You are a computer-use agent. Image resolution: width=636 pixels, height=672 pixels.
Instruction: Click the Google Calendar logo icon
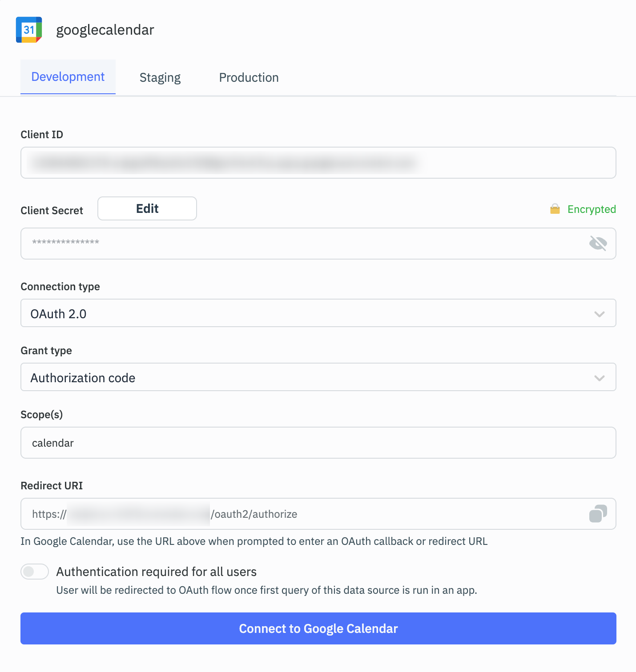(x=29, y=30)
